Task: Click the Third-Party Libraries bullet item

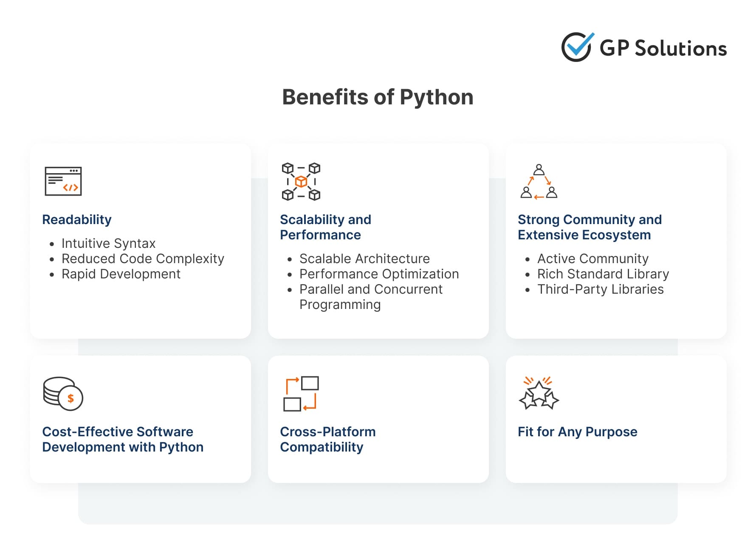Action: (x=600, y=289)
